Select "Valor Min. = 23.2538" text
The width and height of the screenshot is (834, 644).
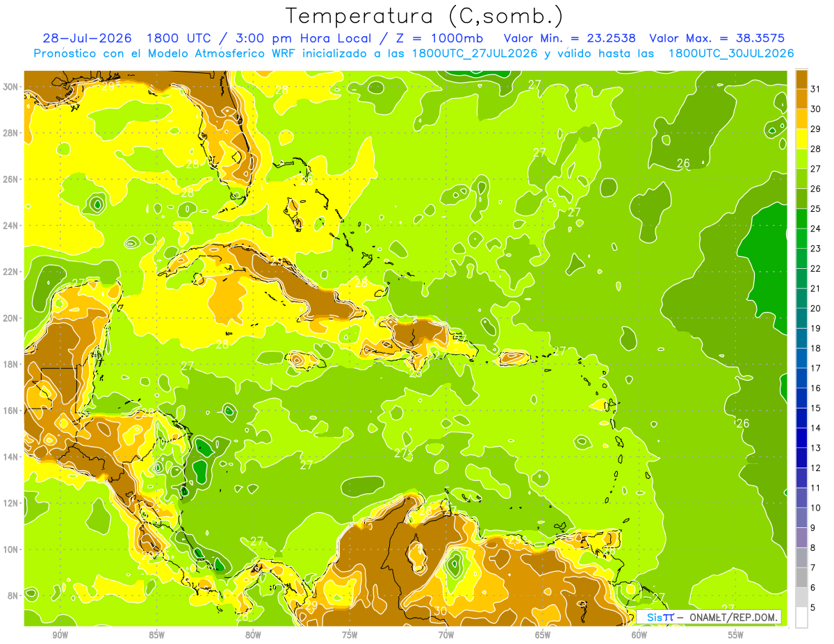point(569,38)
